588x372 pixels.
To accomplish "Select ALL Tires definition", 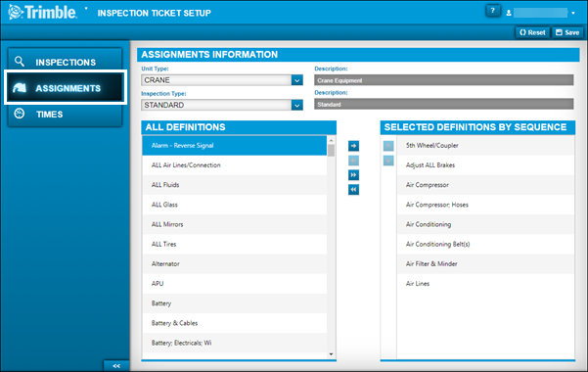I will pyautogui.click(x=235, y=244).
